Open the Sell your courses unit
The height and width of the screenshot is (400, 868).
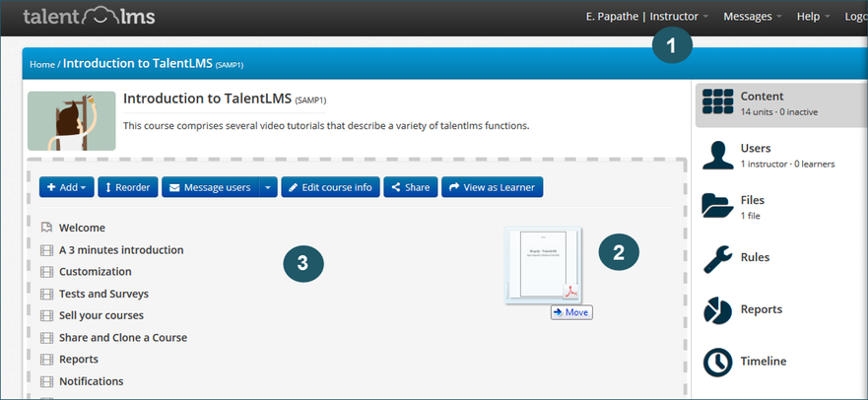tap(101, 315)
